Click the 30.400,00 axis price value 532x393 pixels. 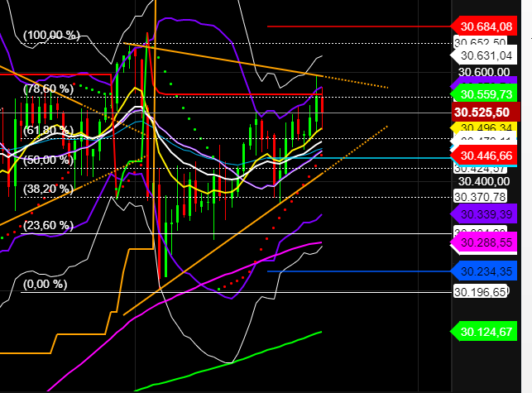[x=484, y=181]
